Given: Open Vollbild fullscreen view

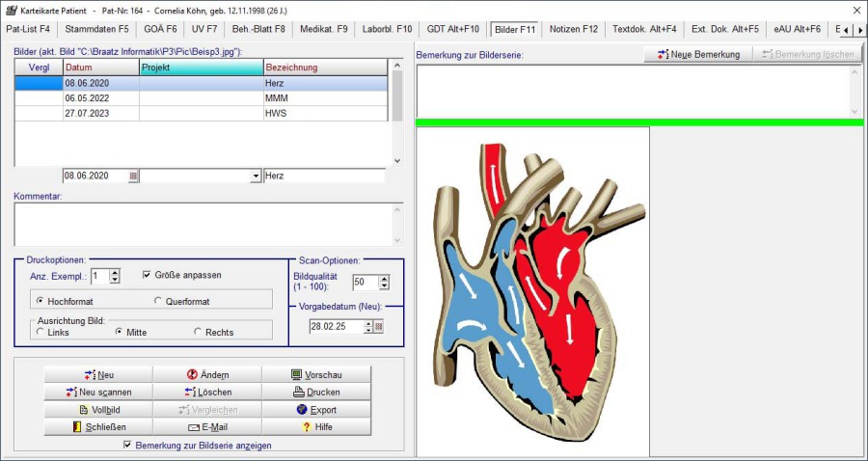Looking at the screenshot, I should pos(97,410).
